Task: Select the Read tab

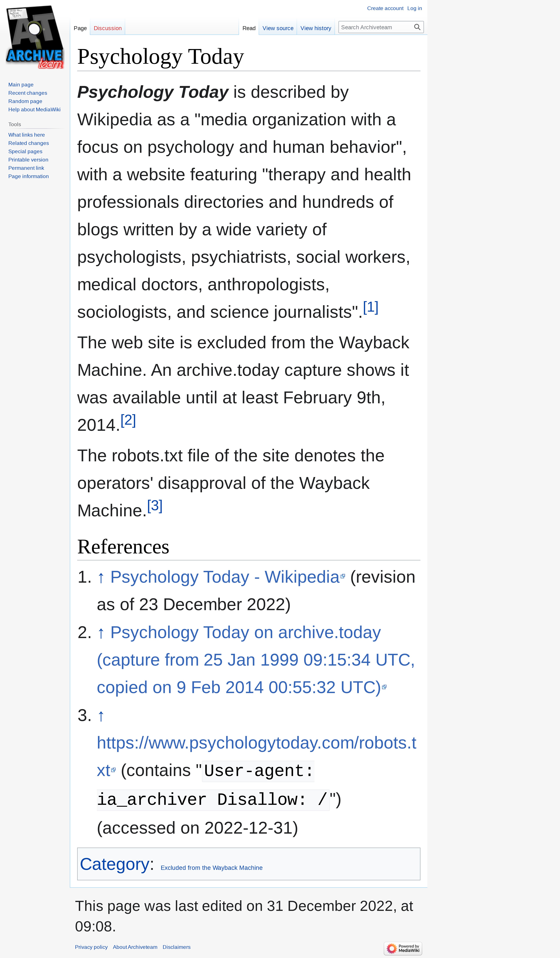Action: click(x=249, y=28)
